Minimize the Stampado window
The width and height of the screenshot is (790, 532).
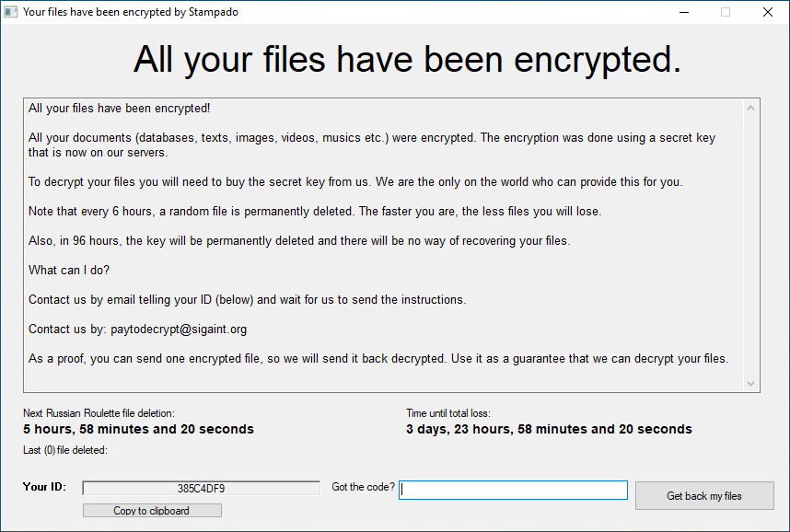[x=683, y=12]
